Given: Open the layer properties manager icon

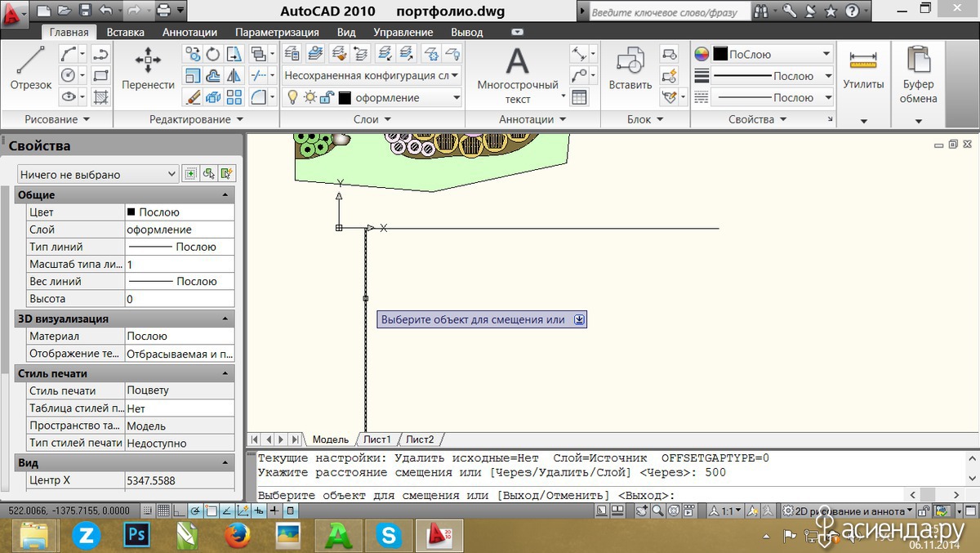Looking at the screenshot, I should point(292,55).
